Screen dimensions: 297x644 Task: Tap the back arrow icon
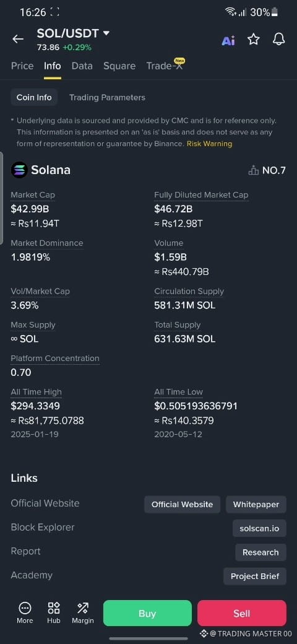(x=18, y=40)
